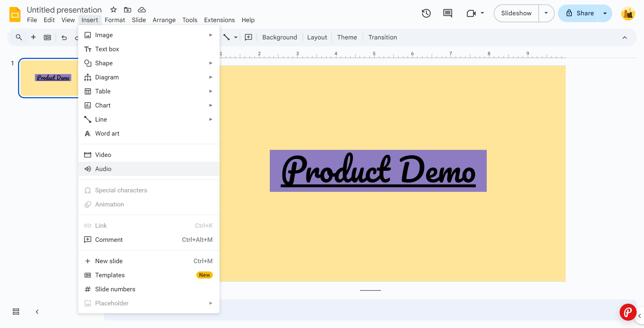
Task: Open comment history icon in header
Action: [448, 13]
